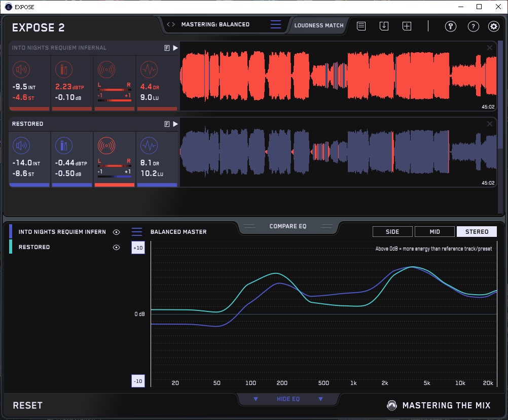Remove the Restored track with its X
The width and height of the screenshot is (508, 420).
pos(490,124)
